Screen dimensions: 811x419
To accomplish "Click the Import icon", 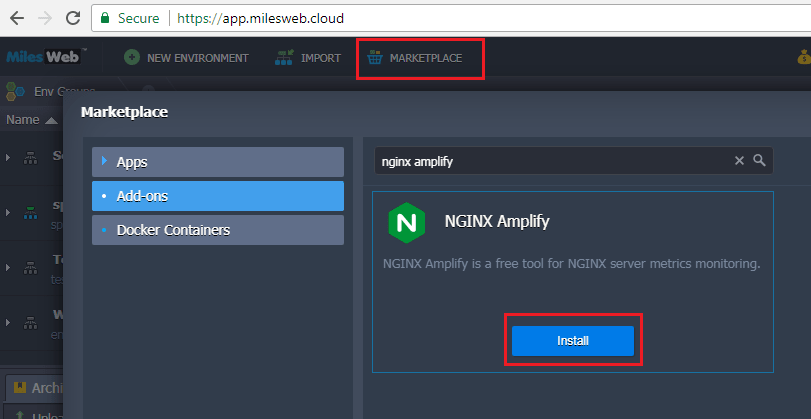I will click(284, 57).
